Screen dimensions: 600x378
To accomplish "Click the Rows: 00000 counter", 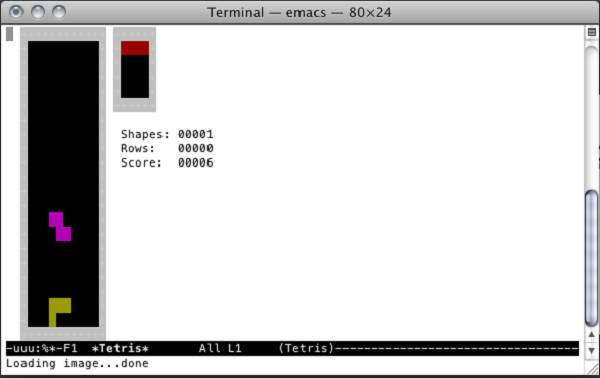I will (x=167, y=148).
